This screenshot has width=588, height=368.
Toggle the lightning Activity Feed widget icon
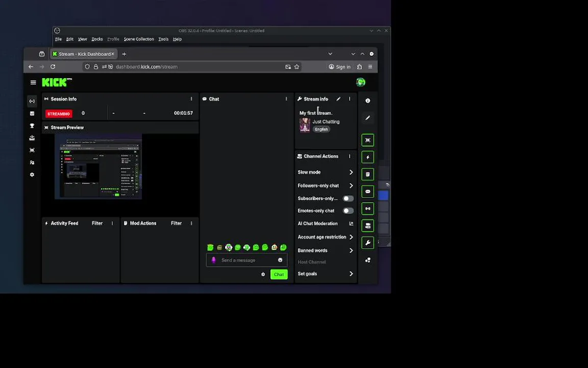pos(368,157)
